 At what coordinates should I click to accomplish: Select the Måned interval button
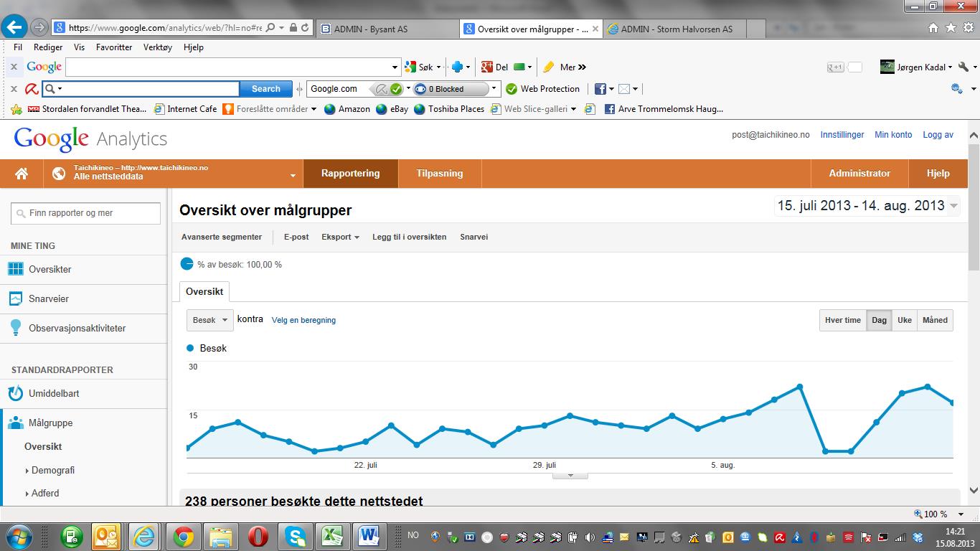(x=935, y=320)
